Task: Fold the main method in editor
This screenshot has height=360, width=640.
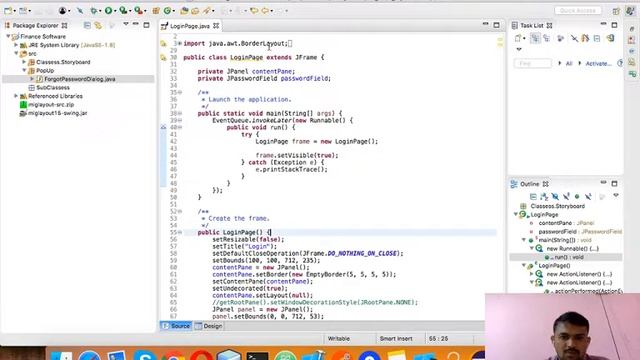Action: [180, 113]
